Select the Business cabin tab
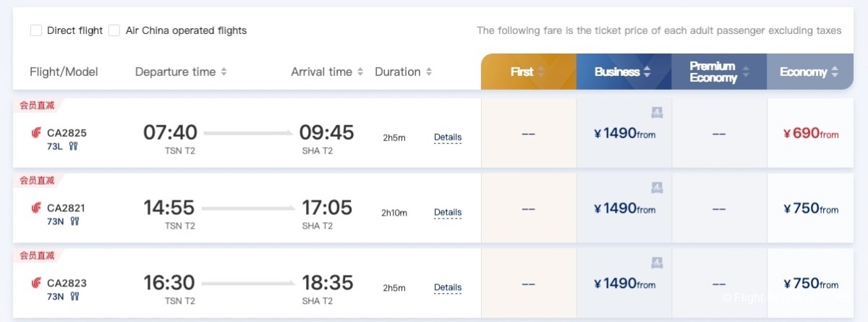The height and width of the screenshot is (322, 868). click(x=623, y=72)
